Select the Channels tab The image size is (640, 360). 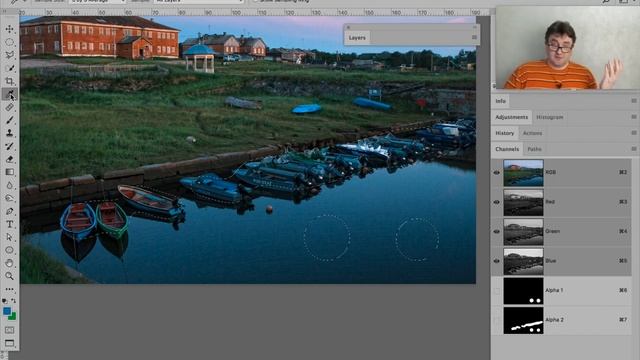[507, 149]
